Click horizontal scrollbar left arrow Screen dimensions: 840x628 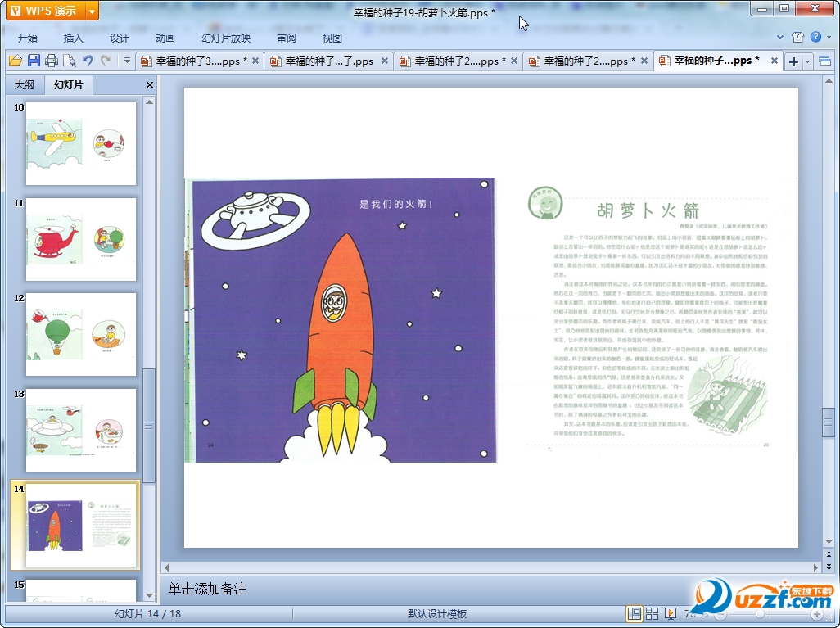[x=166, y=567]
